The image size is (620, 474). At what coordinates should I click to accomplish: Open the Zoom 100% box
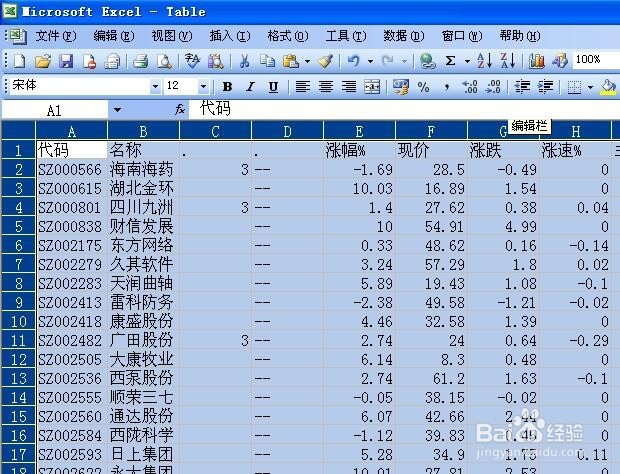pyautogui.click(x=596, y=60)
